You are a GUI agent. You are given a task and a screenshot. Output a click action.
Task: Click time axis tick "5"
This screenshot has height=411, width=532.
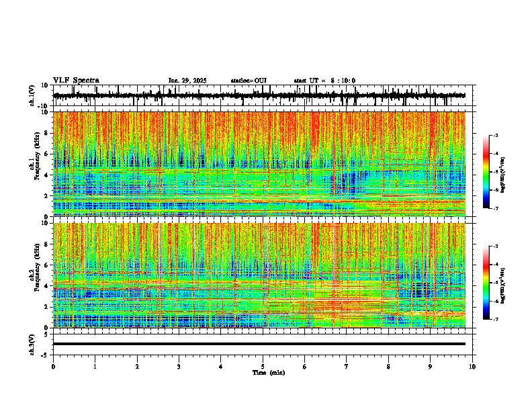coord(263,367)
